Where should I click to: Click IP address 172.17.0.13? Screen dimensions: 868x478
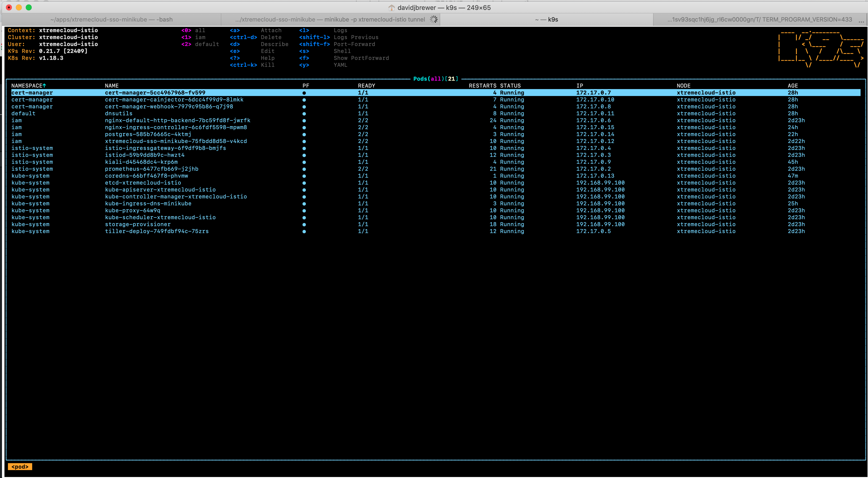(x=595, y=176)
